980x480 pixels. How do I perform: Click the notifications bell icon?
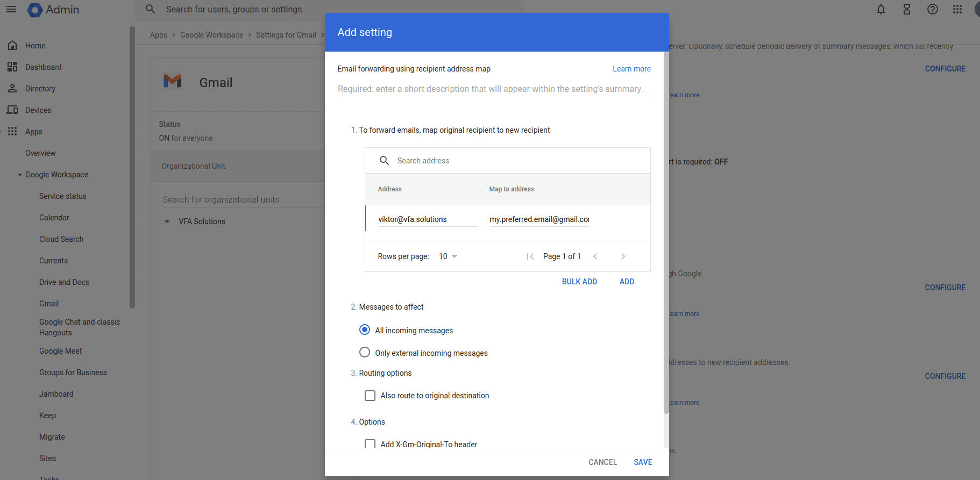[881, 9]
